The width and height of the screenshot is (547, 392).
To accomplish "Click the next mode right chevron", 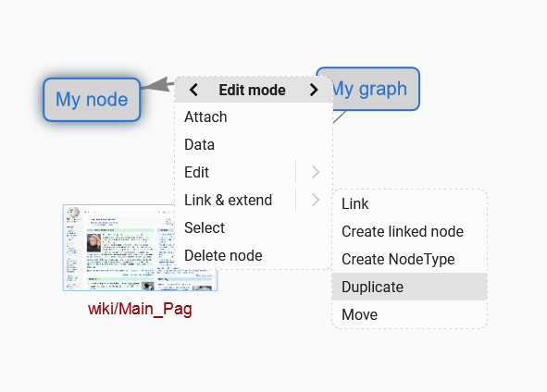I will (314, 90).
